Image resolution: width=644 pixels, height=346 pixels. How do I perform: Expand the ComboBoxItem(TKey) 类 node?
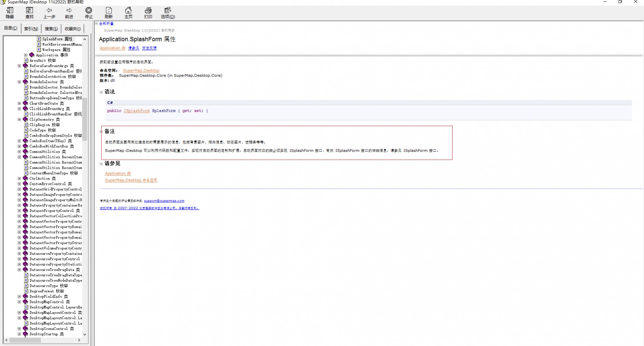19,141
